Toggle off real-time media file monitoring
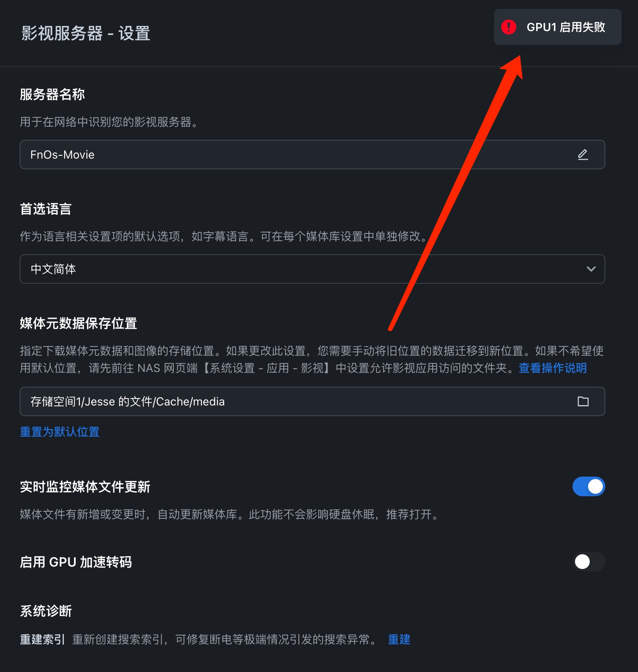Image resolution: width=638 pixels, height=672 pixels. point(589,486)
